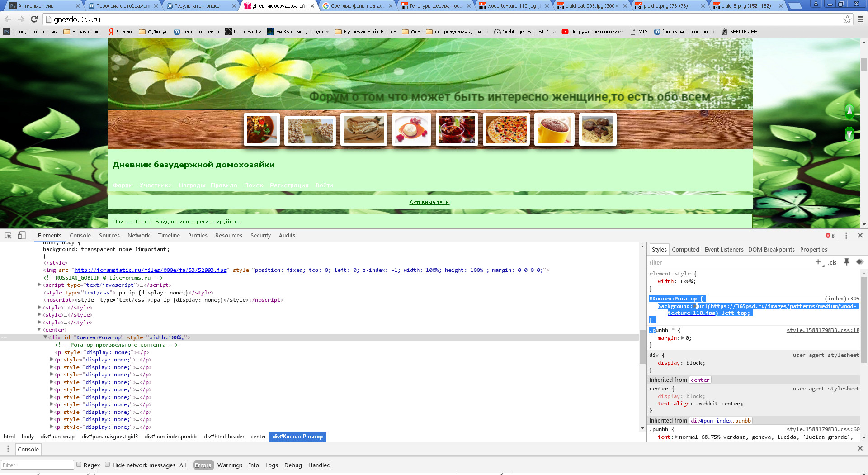Open the Новая папка bookmark folder

coord(82,32)
